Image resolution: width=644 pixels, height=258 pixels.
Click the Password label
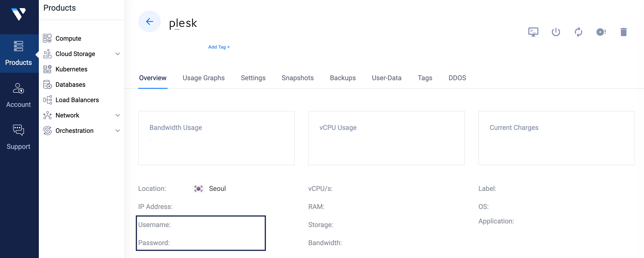point(154,243)
